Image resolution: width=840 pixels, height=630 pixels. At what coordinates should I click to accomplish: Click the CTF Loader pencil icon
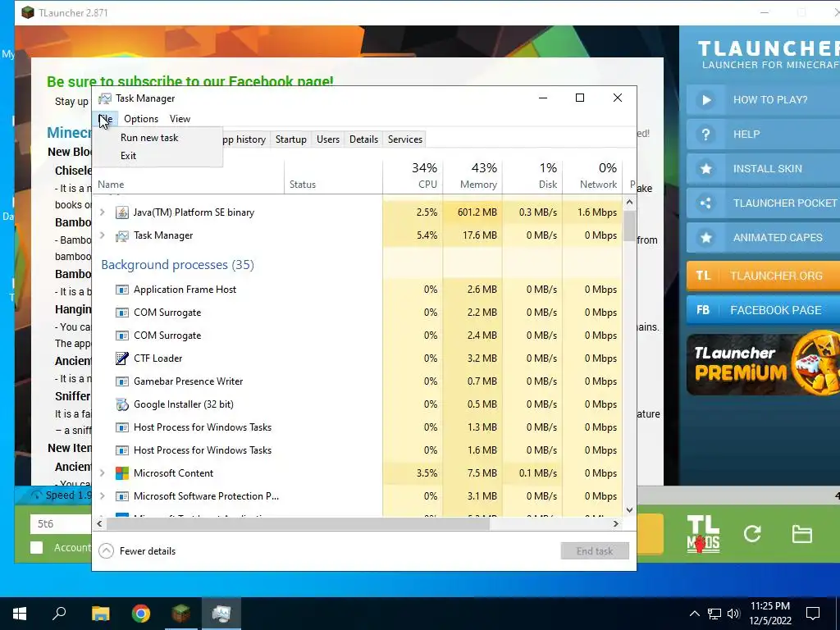[122, 358]
